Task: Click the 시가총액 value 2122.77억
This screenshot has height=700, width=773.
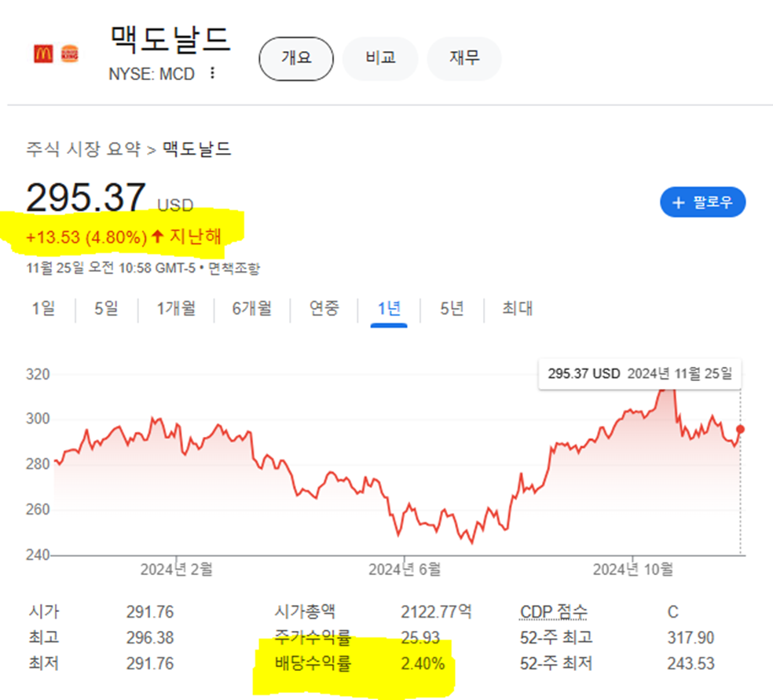Action: point(436,612)
